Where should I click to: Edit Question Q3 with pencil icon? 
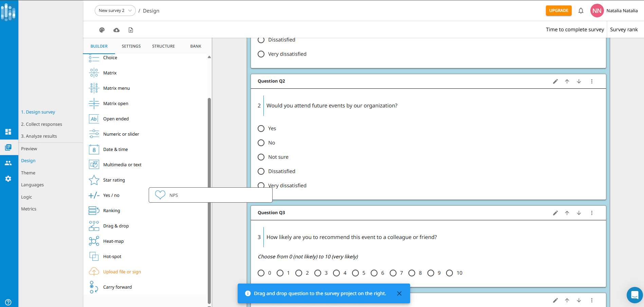coord(555,213)
